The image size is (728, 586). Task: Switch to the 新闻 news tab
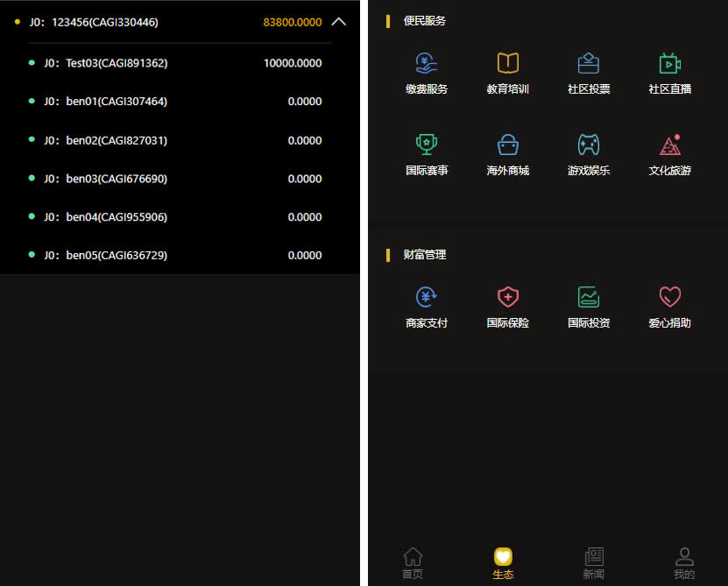point(594,563)
